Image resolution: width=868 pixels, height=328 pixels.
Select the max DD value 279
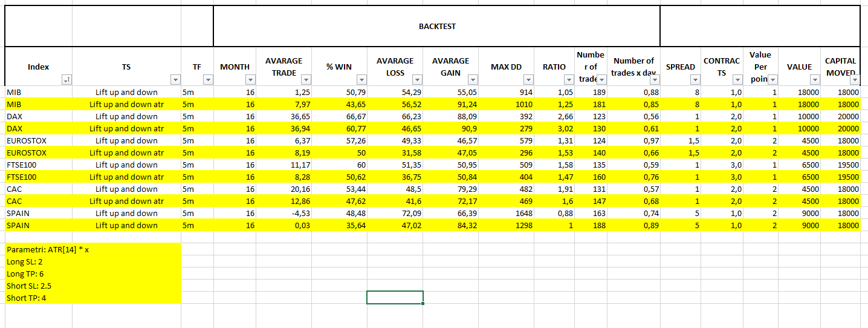tap(506, 128)
